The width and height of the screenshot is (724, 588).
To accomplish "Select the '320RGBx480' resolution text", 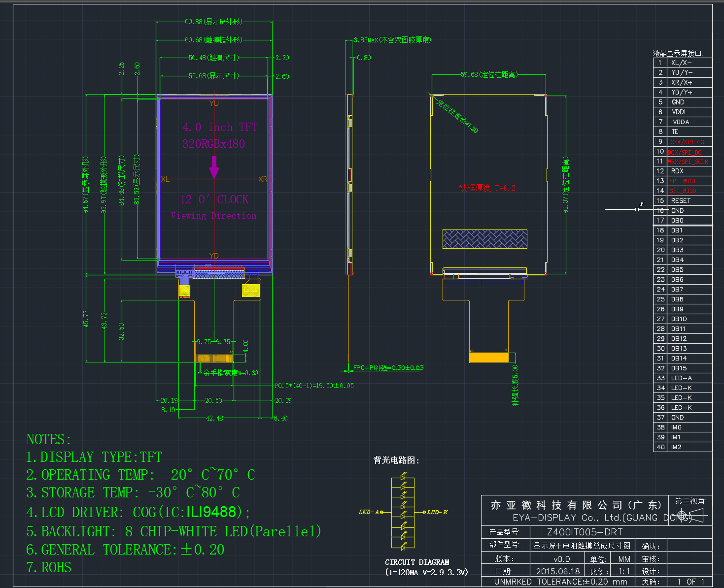I will pyautogui.click(x=213, y=144).
